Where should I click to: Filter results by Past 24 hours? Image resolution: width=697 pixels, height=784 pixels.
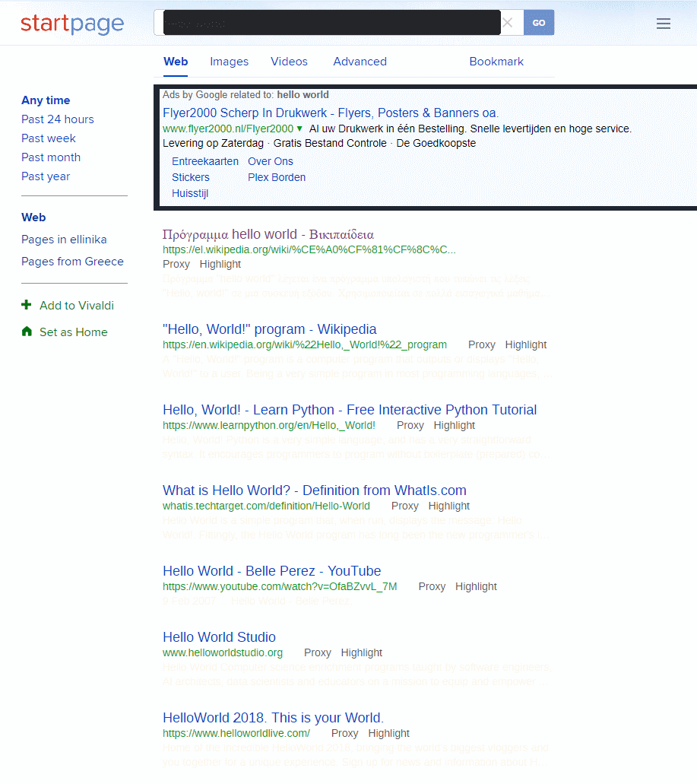point(57,119)
